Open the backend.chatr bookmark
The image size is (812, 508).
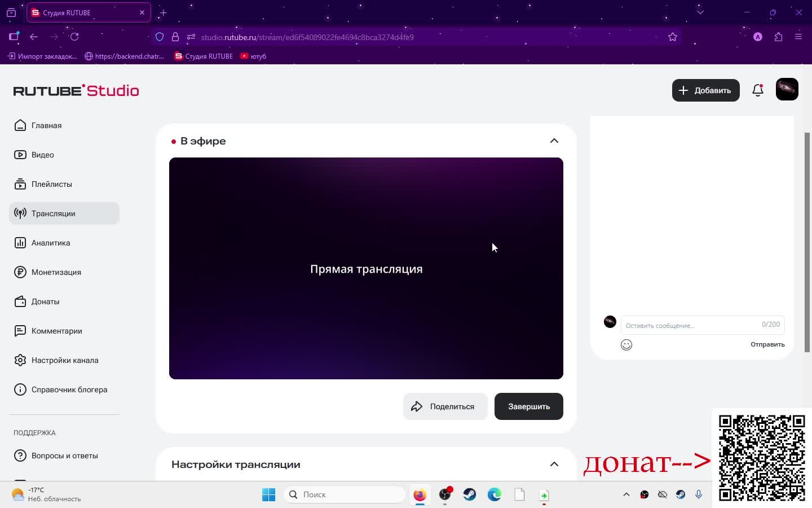[124, 56]
